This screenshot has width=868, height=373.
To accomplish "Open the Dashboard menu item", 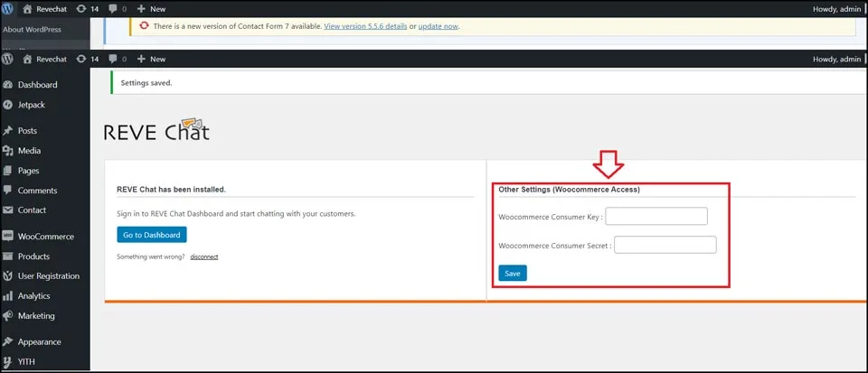I will pos(37,85).
